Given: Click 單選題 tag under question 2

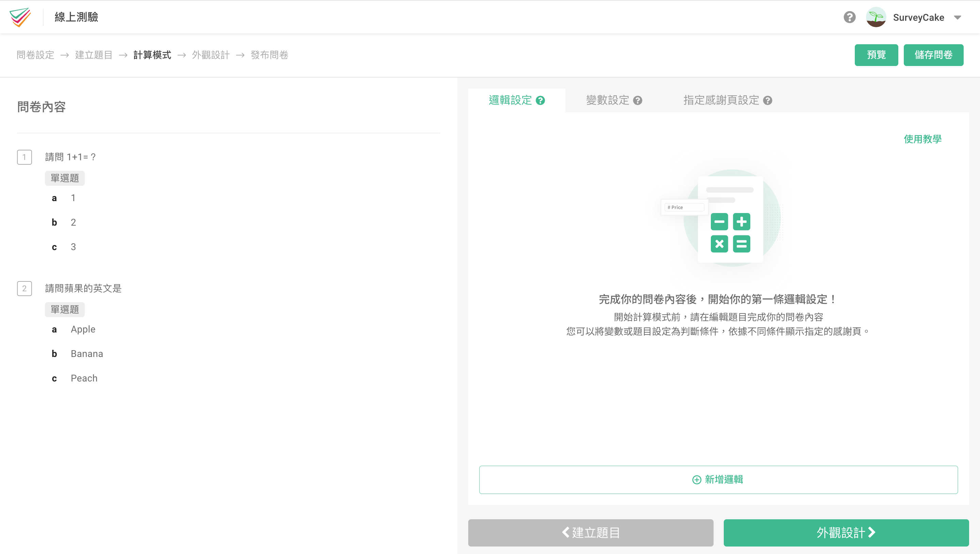Looking at the screenshot, I should pos(65,309).
